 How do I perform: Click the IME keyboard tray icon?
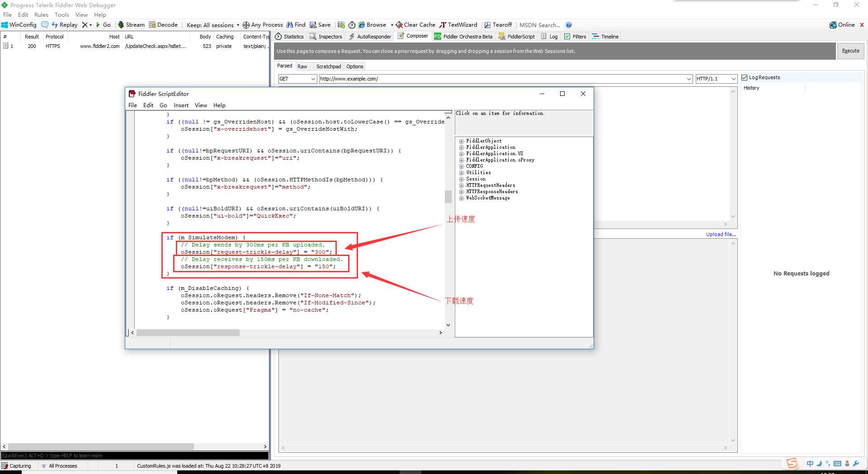[837, 464]
